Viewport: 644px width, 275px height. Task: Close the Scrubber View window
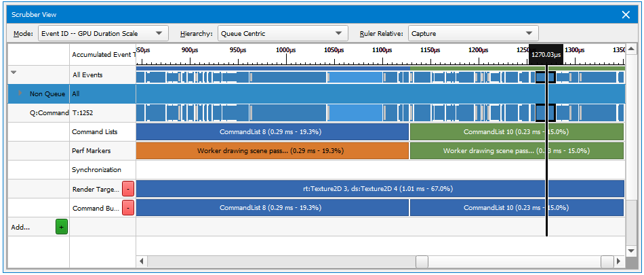[x=626, y=14]
